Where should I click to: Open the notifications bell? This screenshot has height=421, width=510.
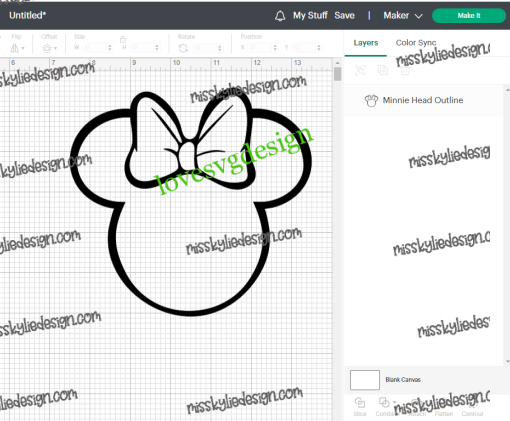pos(280,16)
